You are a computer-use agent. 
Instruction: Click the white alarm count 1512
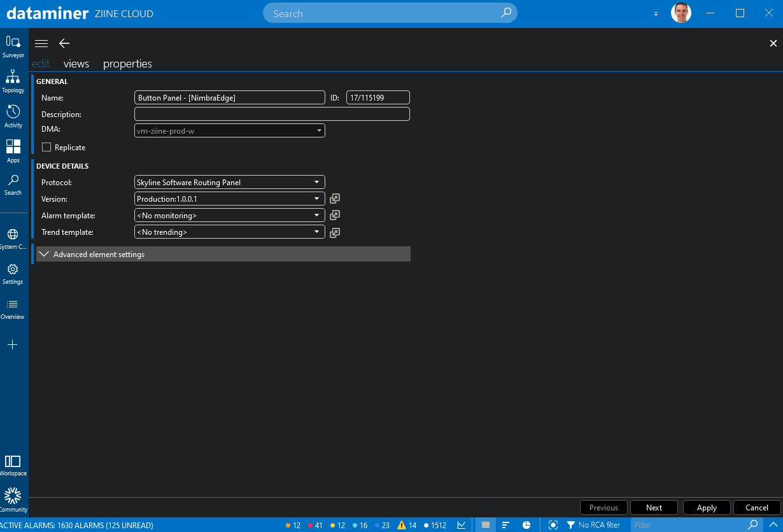(435, 525)
